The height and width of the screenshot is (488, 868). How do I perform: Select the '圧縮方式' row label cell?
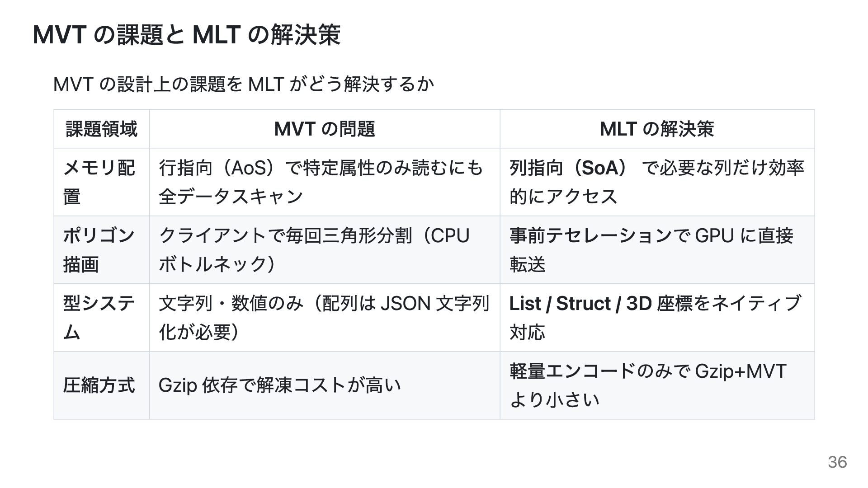pyautogui.click(x=99, y=385)
